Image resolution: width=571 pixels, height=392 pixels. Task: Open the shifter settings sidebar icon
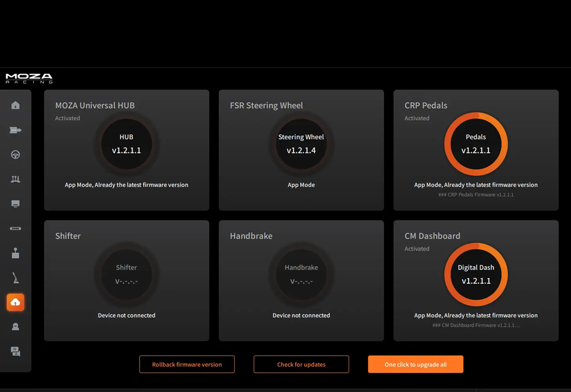[15, 253]
